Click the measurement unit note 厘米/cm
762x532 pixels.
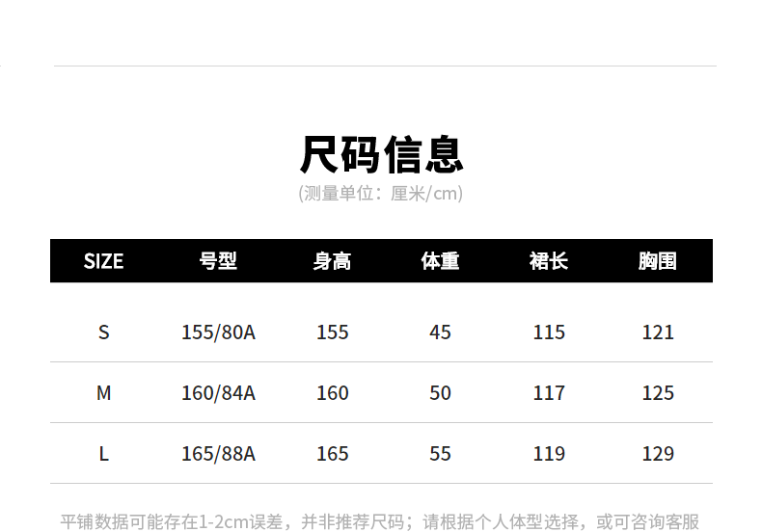(x=381, y=194)
